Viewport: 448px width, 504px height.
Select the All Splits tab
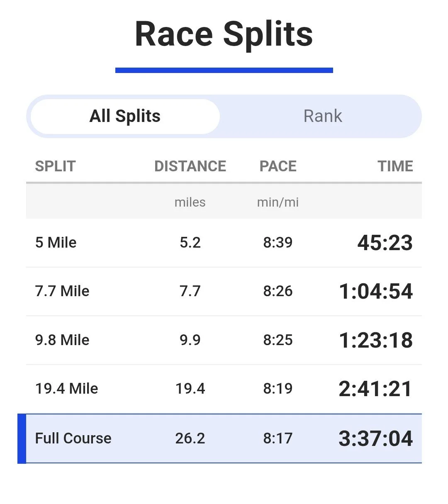[125, 116]
